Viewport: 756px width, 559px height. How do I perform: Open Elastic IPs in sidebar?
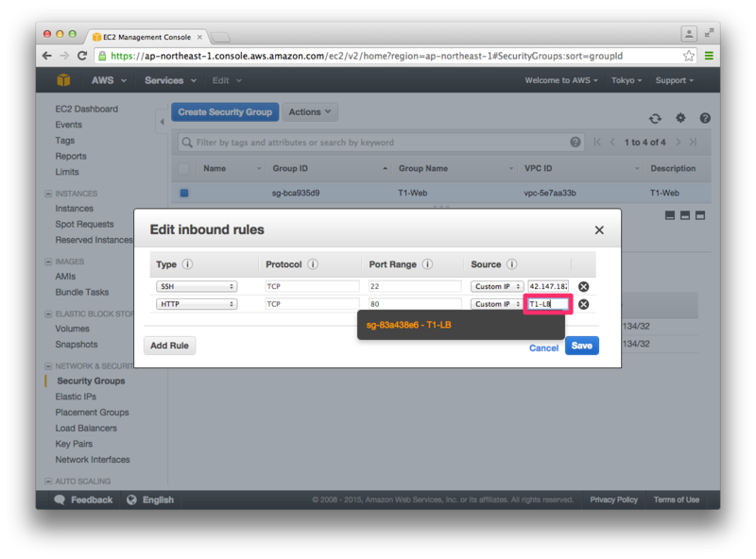76,397
